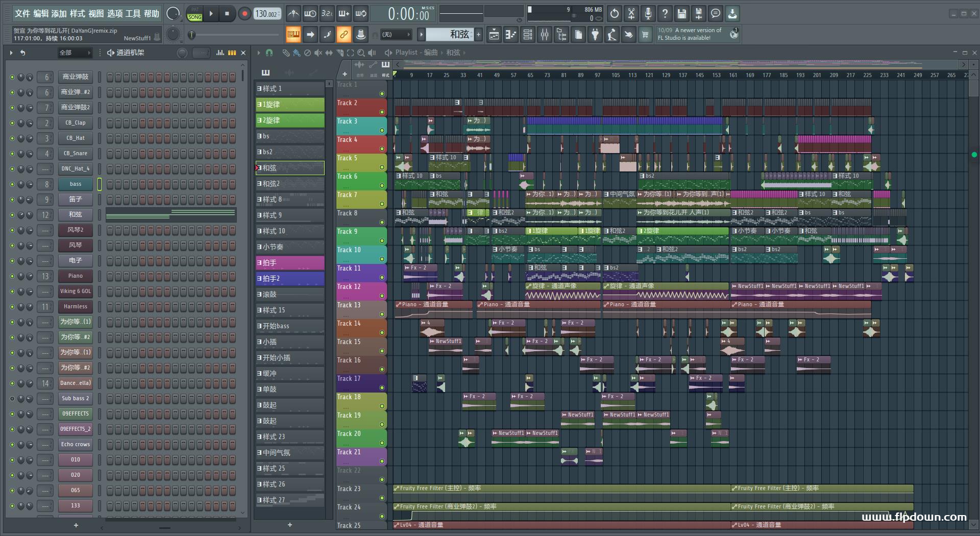Open the 文件 (File) menu
The width and height of the screenshot is (980, 536).
22,14
